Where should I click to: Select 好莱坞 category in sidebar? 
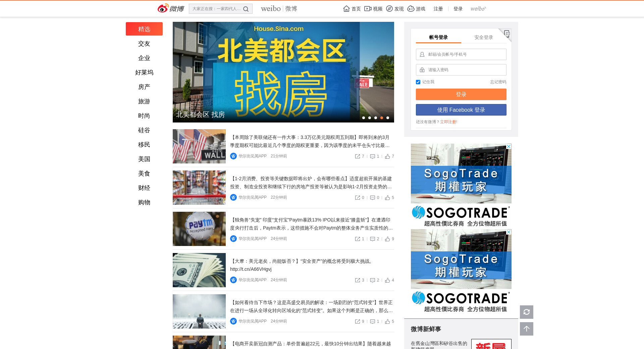(144, 72)
